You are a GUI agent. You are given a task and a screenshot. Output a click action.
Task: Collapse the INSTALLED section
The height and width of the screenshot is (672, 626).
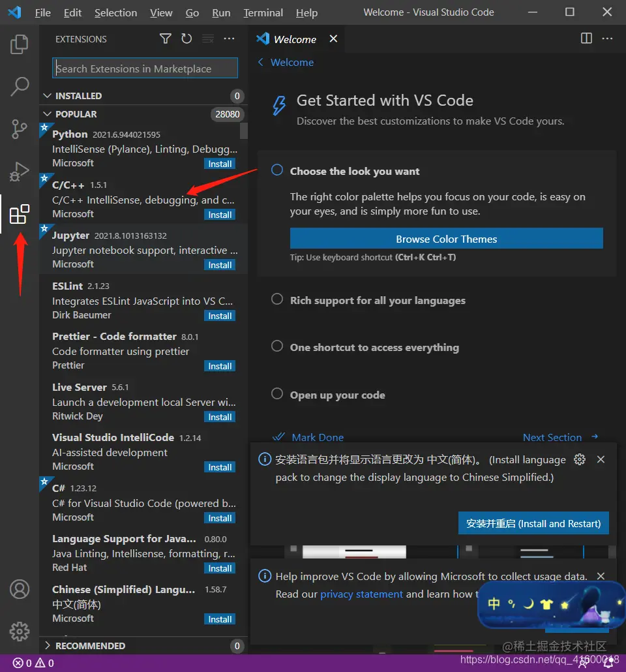pos(143,95)
